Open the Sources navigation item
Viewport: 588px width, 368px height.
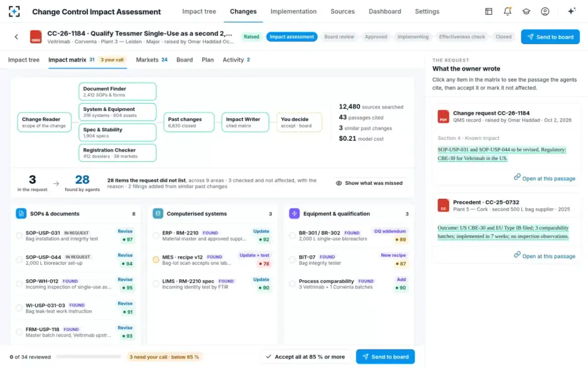(343, 11)
